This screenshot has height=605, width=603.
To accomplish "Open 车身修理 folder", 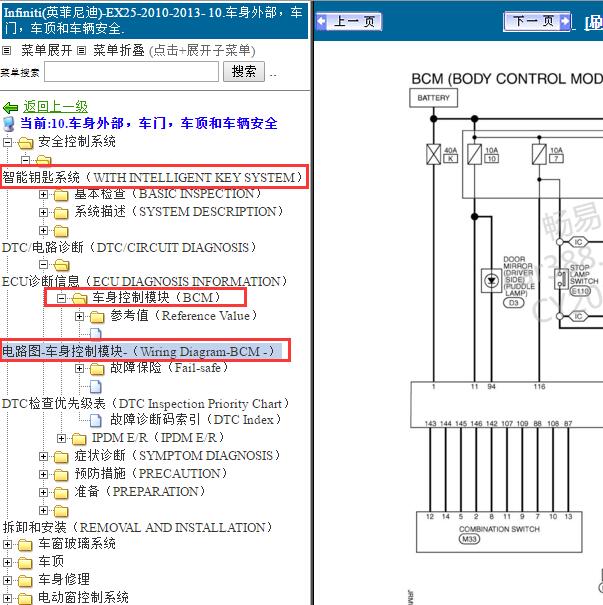I will [64, 580].
